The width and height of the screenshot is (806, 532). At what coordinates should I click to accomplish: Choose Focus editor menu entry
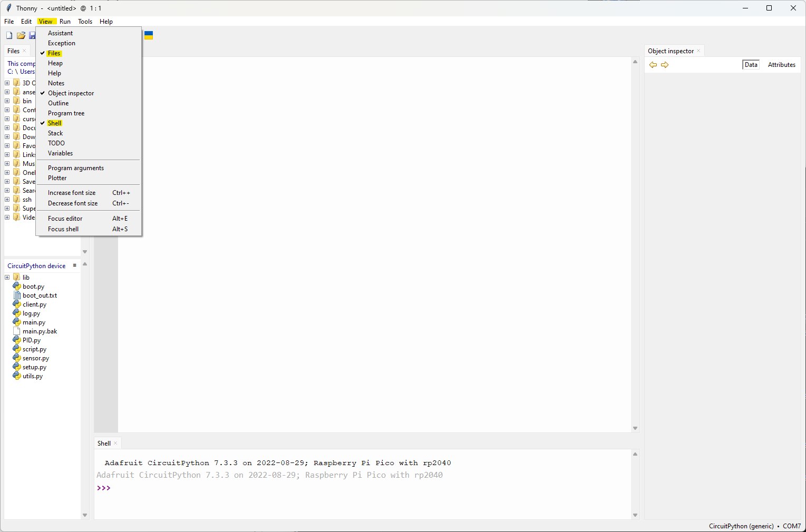[89, 219]
